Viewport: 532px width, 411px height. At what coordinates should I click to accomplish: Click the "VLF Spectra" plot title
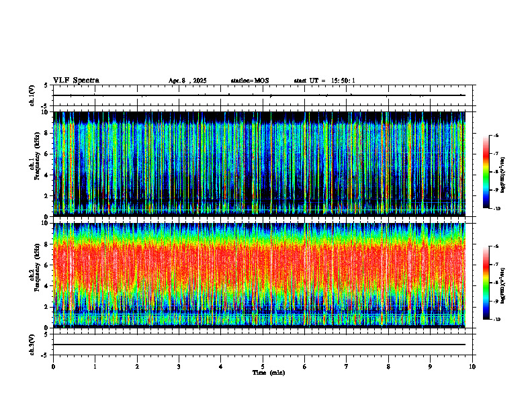[76, 81]
